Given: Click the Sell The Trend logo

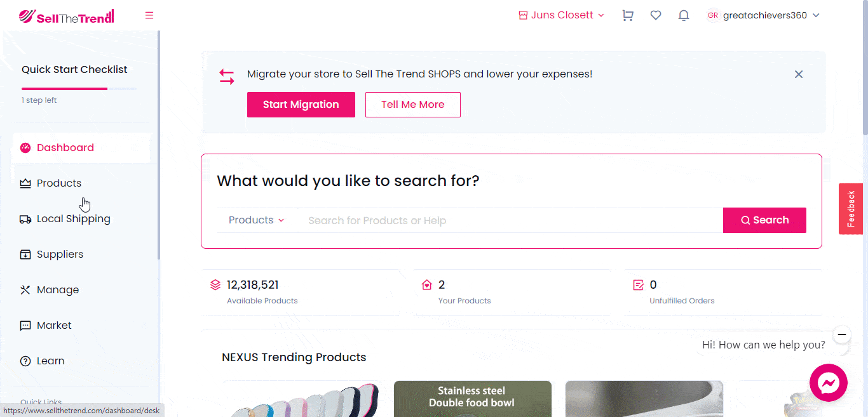Looking at the screenshot, I should click(x=66, y=17).
